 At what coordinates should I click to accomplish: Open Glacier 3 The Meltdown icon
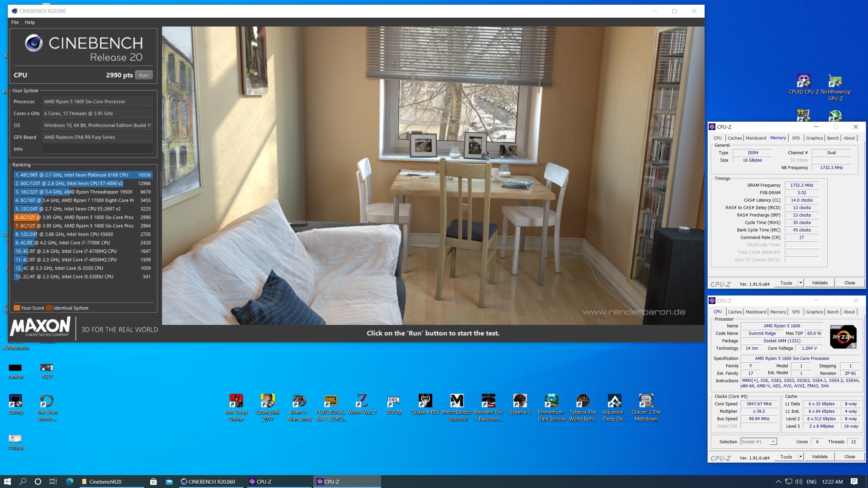coord(646,408)
